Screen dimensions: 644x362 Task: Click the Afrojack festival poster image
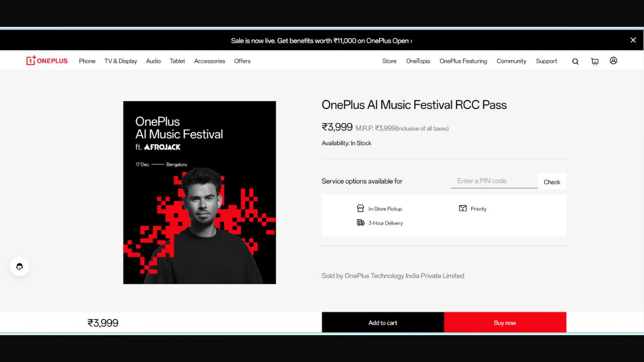point(200,193)
